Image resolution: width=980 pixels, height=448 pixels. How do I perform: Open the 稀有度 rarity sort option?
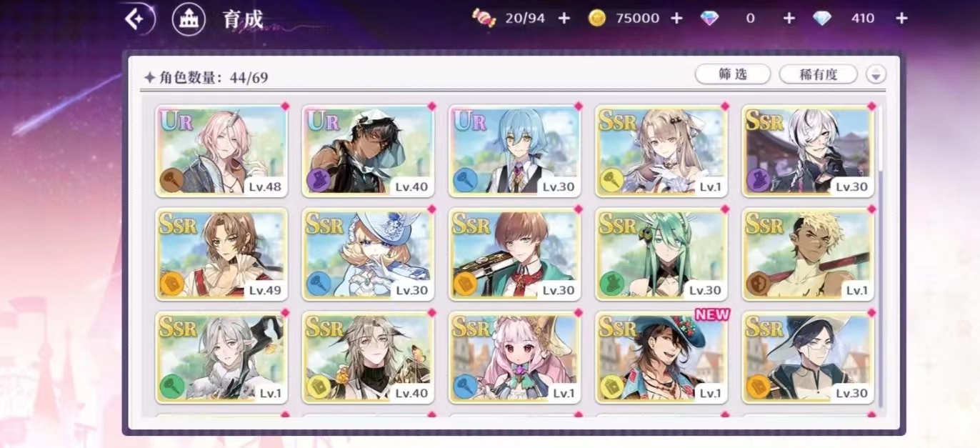click(818, 74)
